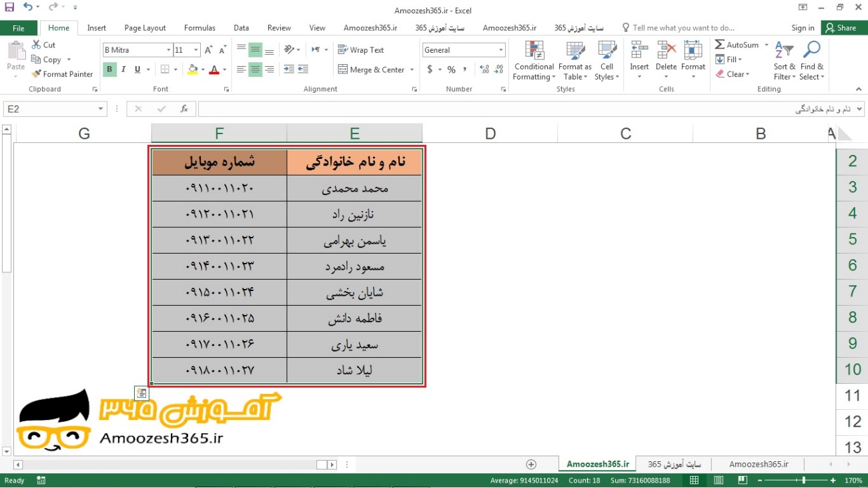Viewport: 868px width, 488px height.
Task: Toggle Italic formatting
Action: tap(123, 69)
